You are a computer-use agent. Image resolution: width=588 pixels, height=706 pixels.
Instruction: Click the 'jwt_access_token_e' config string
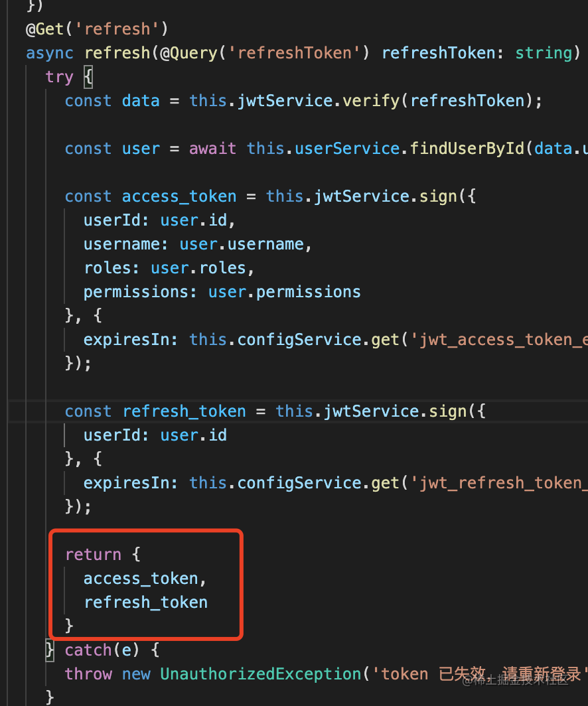pyautogui.click(x=499, y=340)
